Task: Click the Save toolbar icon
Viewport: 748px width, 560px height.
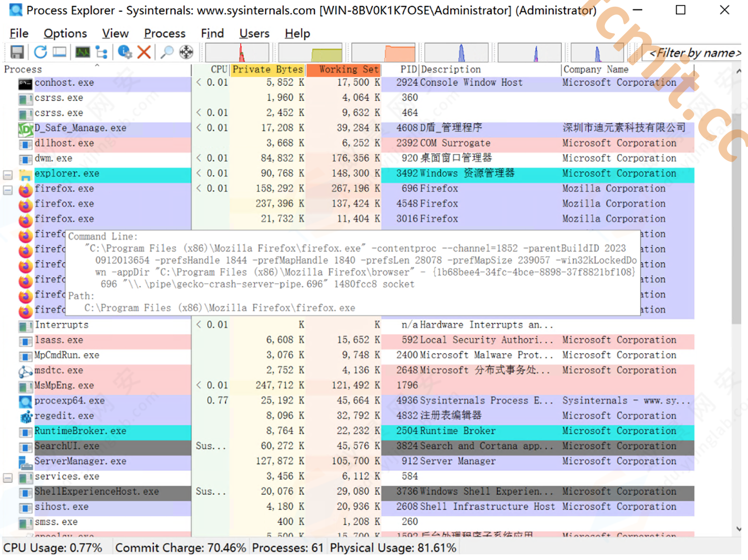Action: [17, 52]
